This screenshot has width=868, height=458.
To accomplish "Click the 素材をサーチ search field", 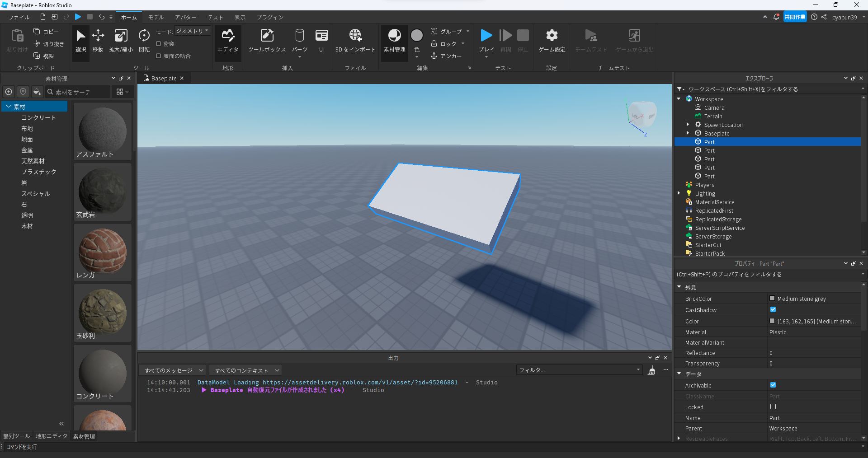I will pyautogui.click(x=78, y=92).
